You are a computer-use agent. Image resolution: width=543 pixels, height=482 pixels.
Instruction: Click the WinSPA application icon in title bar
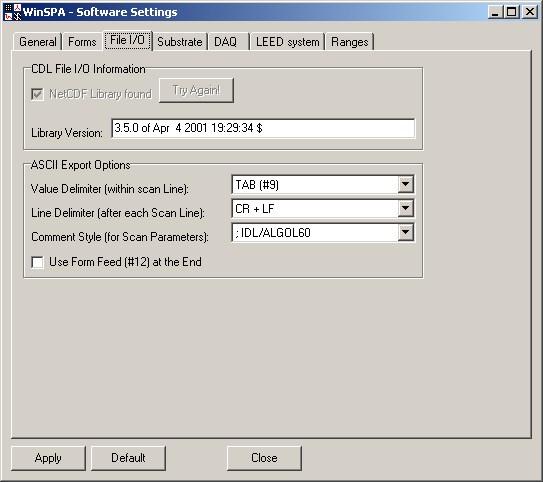pyautogui.click(x=13, y=12)
